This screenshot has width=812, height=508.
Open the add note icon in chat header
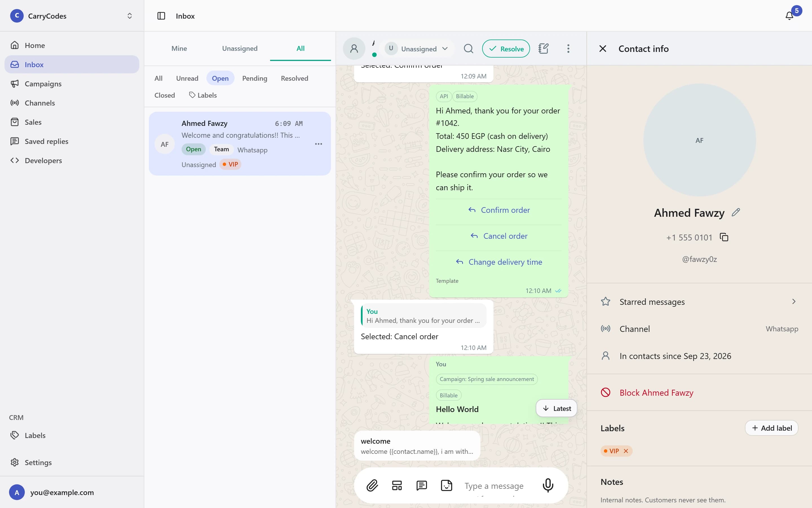[543, 49]
